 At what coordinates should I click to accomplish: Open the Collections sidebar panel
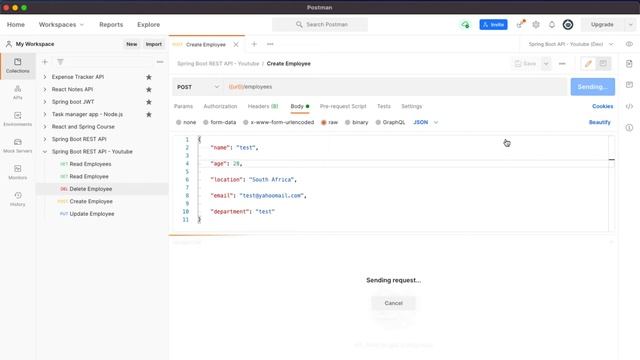point(18,65)
